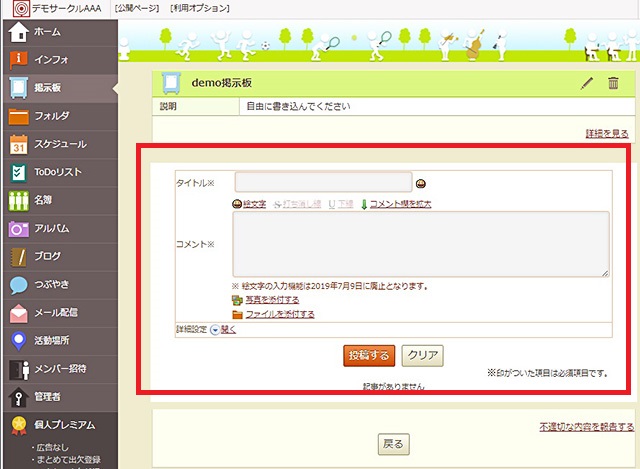Click the 詳細を見る link
The image size is (640, 469).
607,133
